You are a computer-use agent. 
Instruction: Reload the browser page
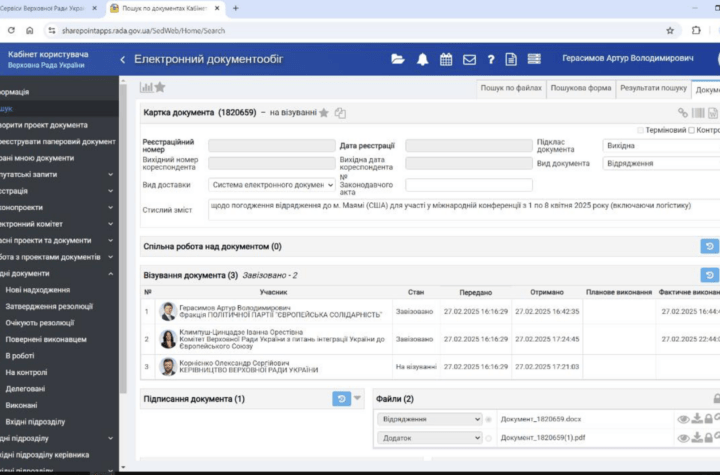(x=11, y=30)
